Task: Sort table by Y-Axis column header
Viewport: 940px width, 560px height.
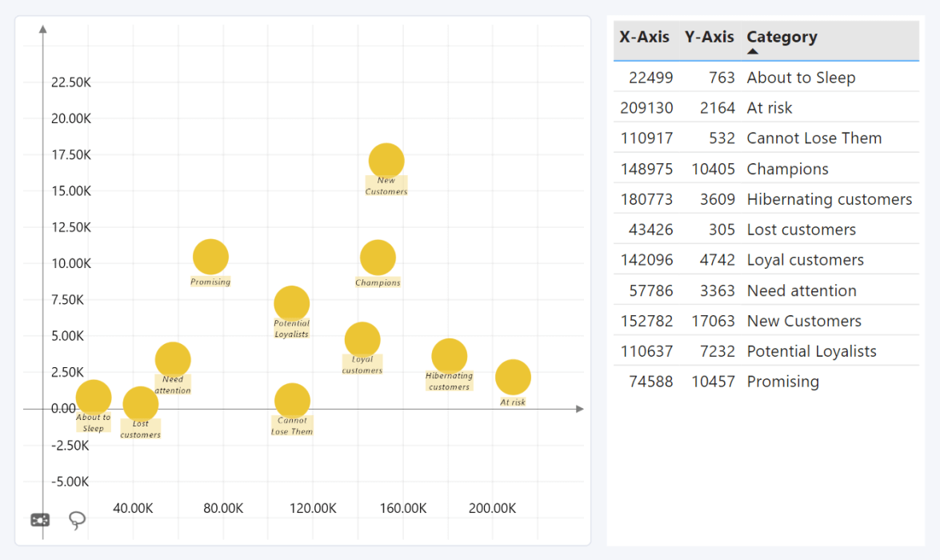Action: point(709,37)
